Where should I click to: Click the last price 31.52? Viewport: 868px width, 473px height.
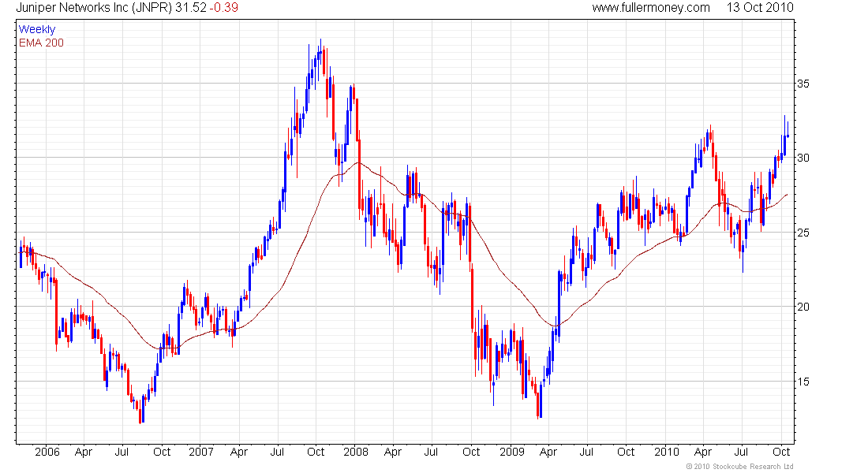point(191,8)
